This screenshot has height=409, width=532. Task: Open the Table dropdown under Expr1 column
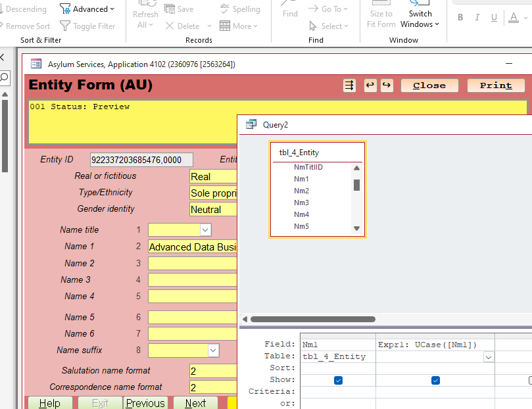click(x=489, y=358)
